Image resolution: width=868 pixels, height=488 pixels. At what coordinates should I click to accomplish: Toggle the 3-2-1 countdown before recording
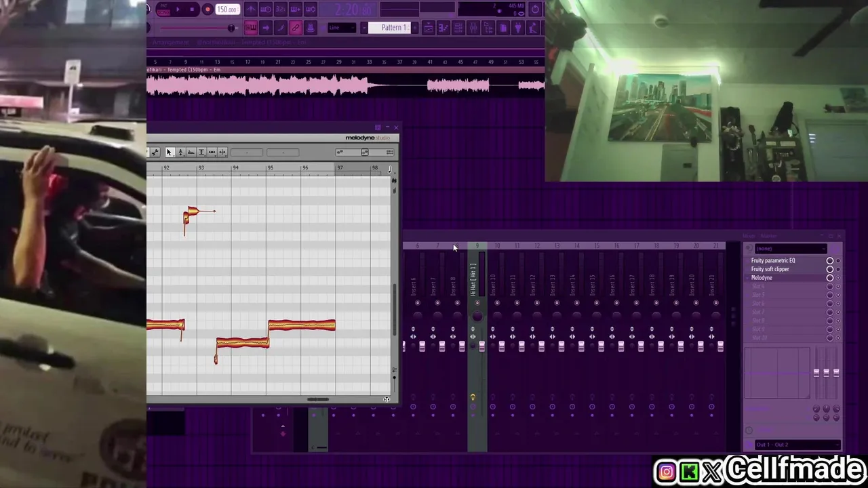click(x=280, y=9)
